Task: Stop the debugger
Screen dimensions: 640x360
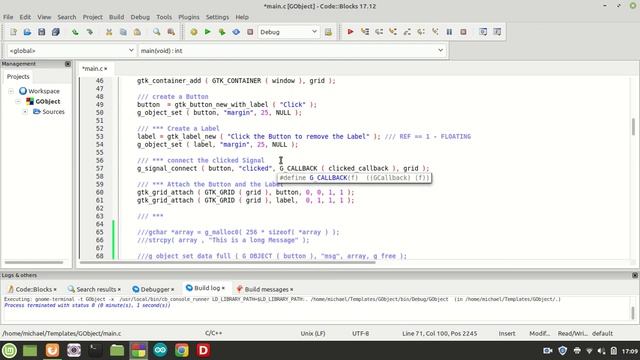Action: point(463,32)
